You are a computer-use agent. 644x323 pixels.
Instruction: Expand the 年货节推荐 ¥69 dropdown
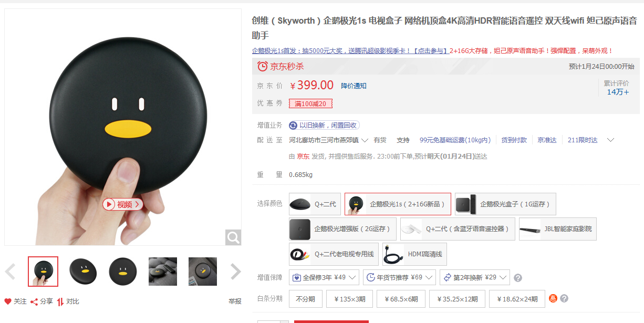tap(400, 277)
